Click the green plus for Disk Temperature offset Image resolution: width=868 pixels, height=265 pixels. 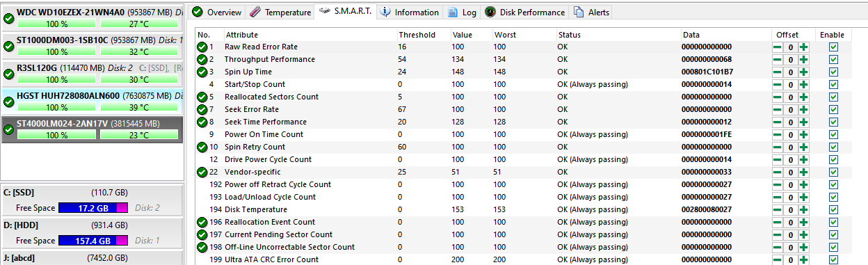[x=804, y=210]
